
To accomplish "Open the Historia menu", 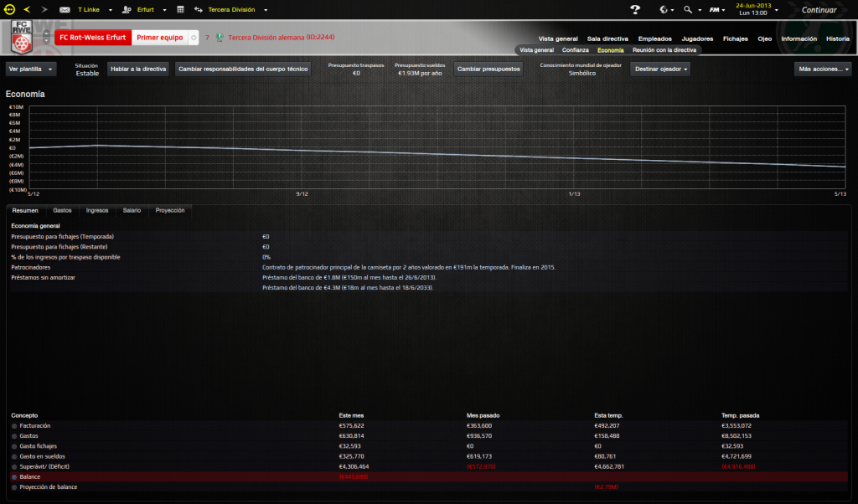I will (838, 39).
